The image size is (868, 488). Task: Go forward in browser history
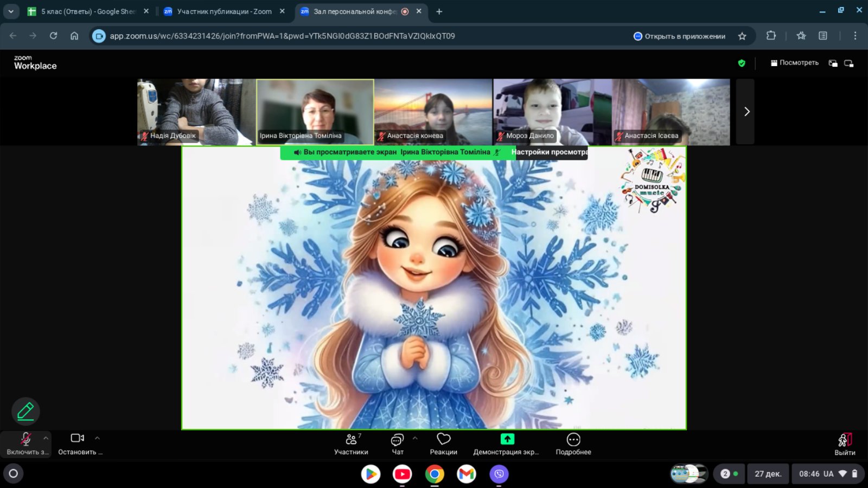pyautogui.click(x=33, y=36)
